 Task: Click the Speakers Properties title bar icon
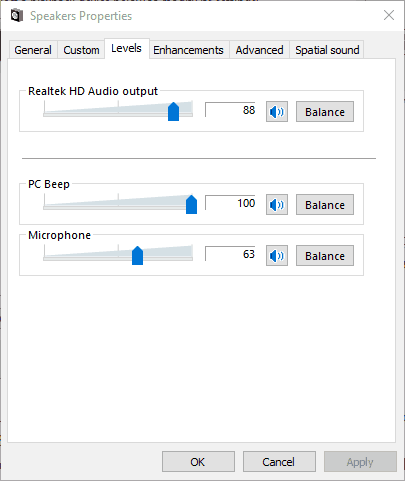(17, 16)
